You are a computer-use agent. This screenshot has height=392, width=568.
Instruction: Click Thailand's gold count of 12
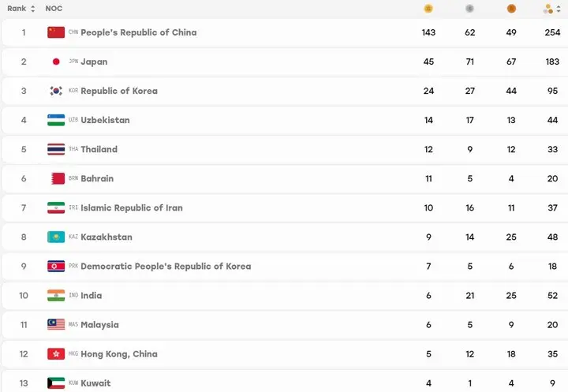[x=428, y=149]
